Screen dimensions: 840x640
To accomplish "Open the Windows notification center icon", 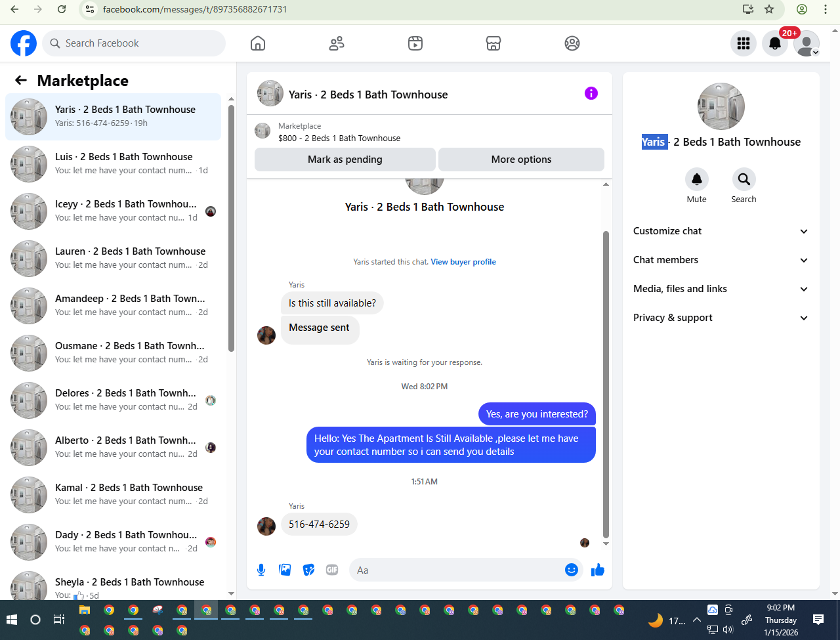I will 818,619.
